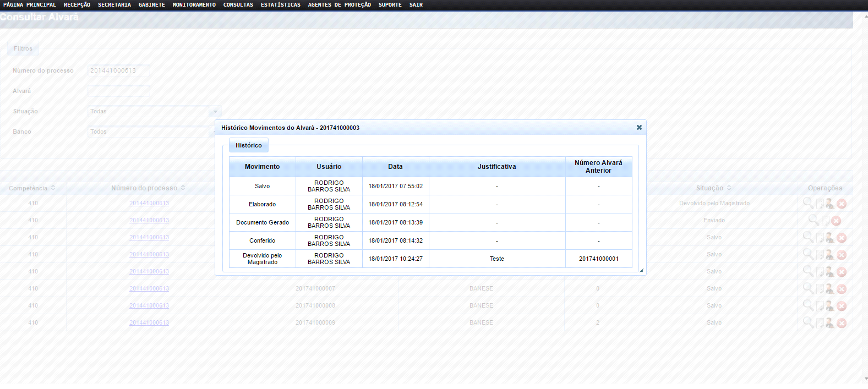
Task: Click magnifier icon in alvará 201741000007 row
Action: (808, 288)
